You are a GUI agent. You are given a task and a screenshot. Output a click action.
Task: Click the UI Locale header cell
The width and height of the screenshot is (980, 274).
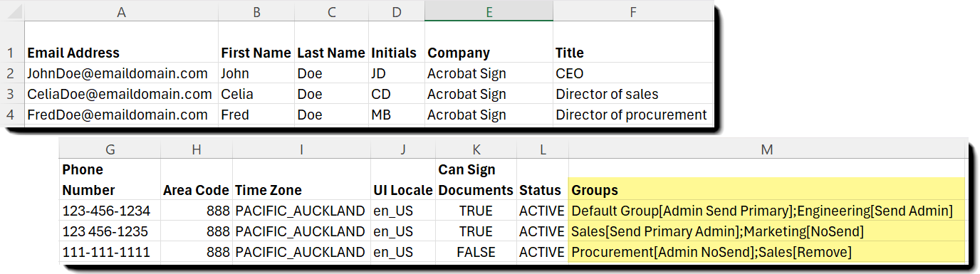coord(402,179)
